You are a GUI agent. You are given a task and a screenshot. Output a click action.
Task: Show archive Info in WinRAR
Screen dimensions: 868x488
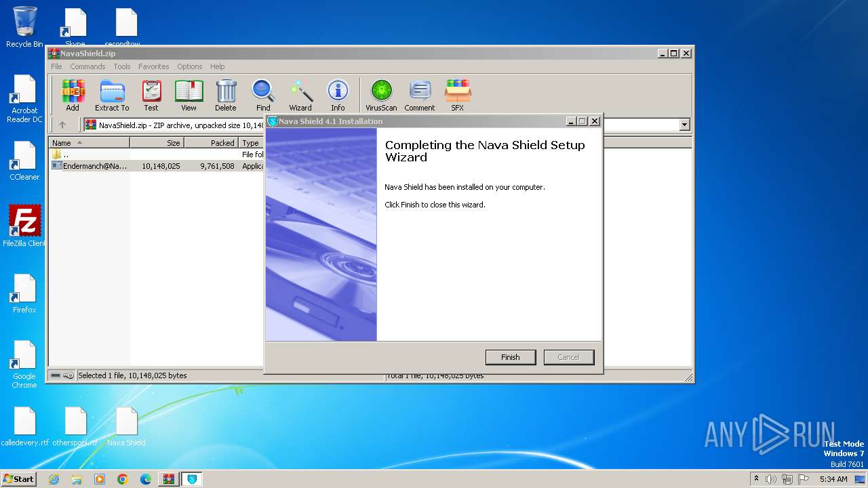coord(338,95)
